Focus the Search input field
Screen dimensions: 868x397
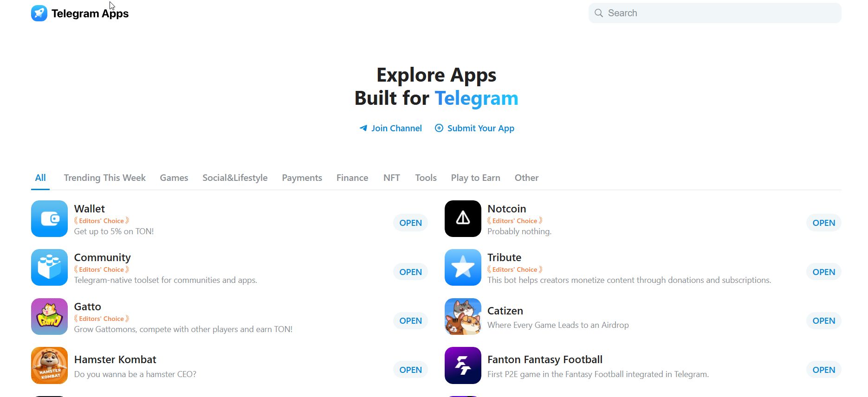[x=715, y=13]
